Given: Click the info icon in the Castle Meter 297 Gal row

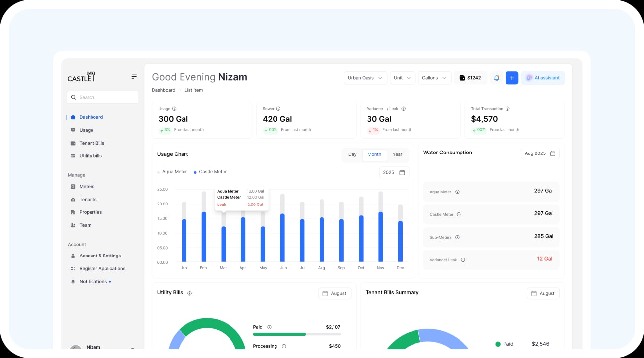Looking at the screenshot, I should 459,214.
